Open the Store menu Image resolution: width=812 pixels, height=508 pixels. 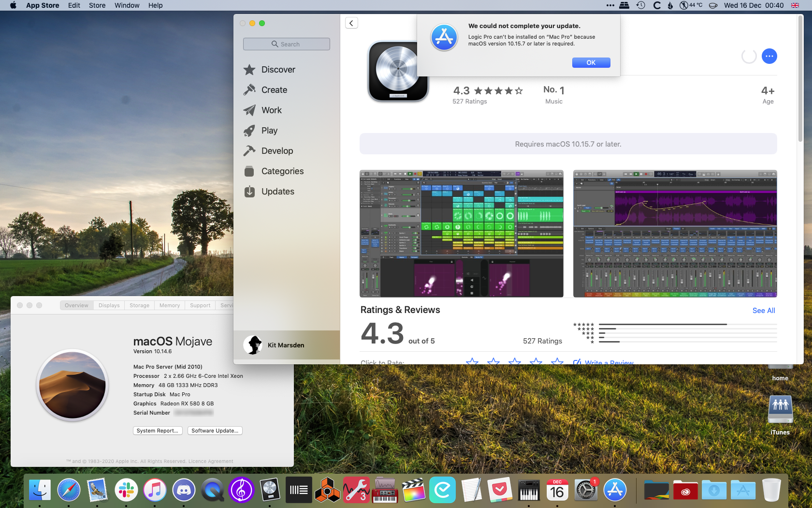(97, 5)
